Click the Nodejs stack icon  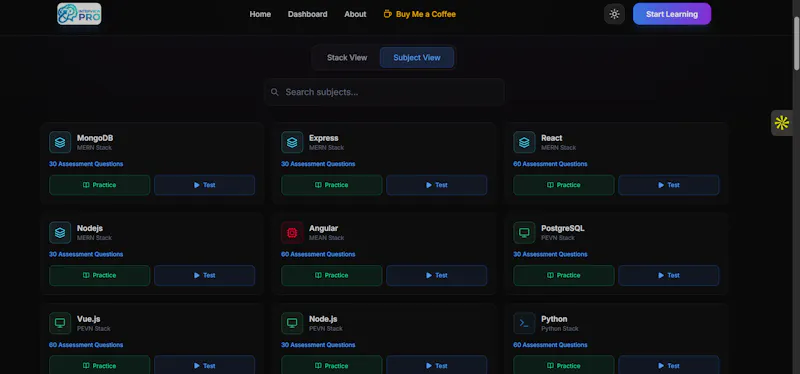60,233
